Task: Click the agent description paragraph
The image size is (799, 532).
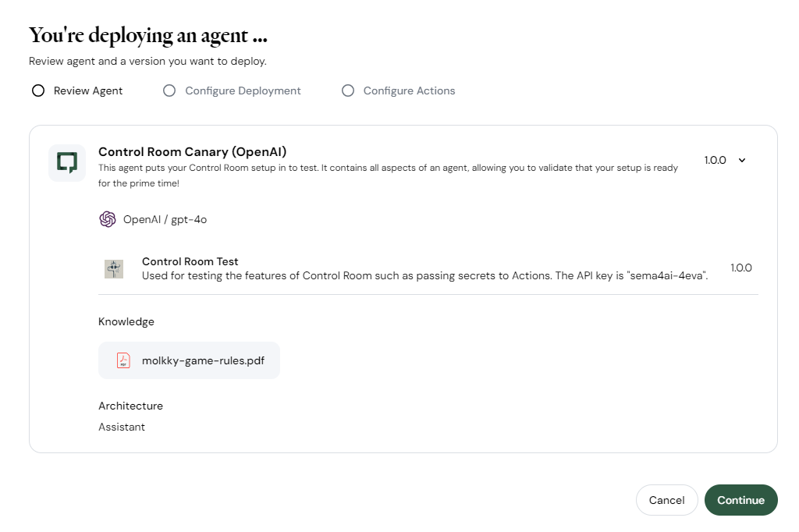Action: [x=389, y=176]
